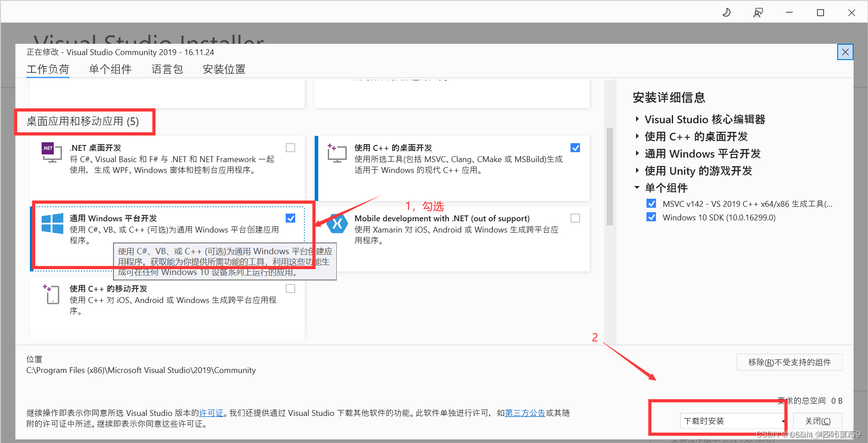Screen dimensions: 868x443
Task: Click the 关闭(C) button
Action: (x=817, y=420)
